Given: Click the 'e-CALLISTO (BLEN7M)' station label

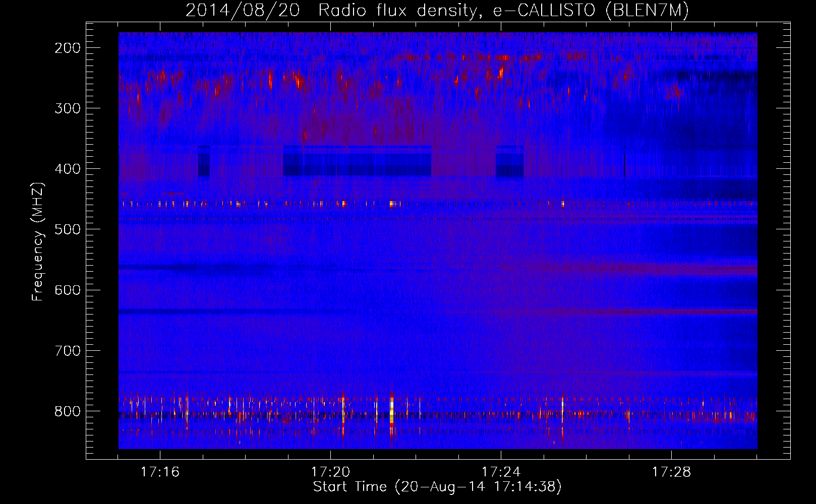Looking at the screenshot, I should tap(591, 11).
